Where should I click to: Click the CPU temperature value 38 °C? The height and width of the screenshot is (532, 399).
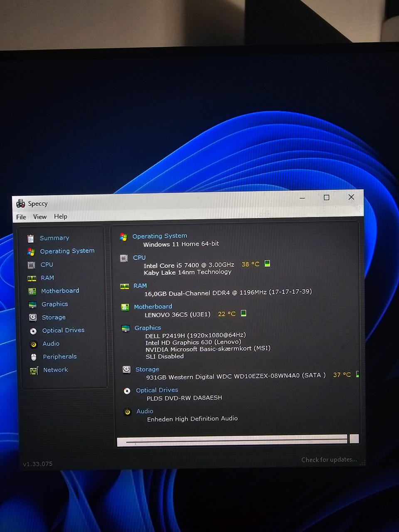tap(250, 264)
